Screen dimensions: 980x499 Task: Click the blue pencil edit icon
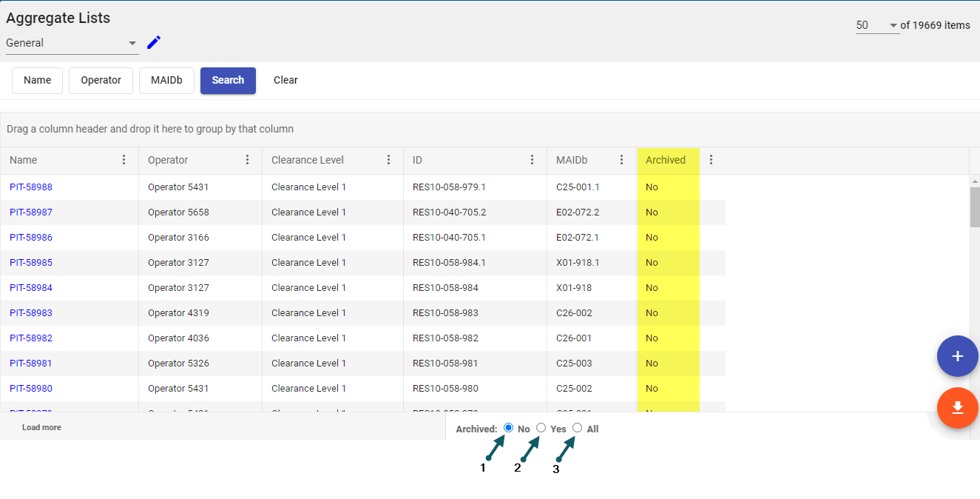(154, 42)
